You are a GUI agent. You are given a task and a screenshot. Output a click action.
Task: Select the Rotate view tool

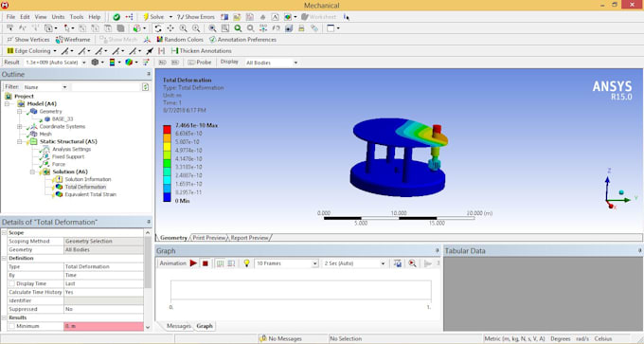pyautogui.click(x=158, y=28)
